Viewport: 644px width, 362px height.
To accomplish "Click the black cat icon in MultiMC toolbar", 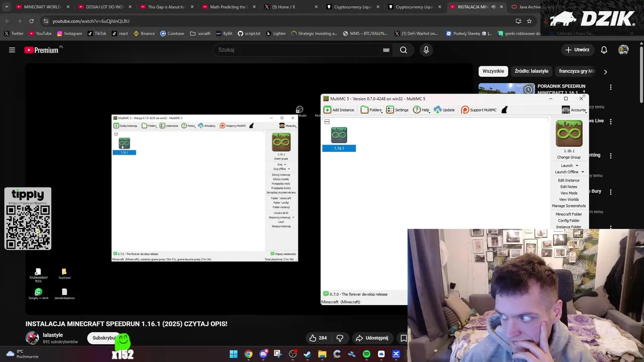I will (x=504, y=110).
